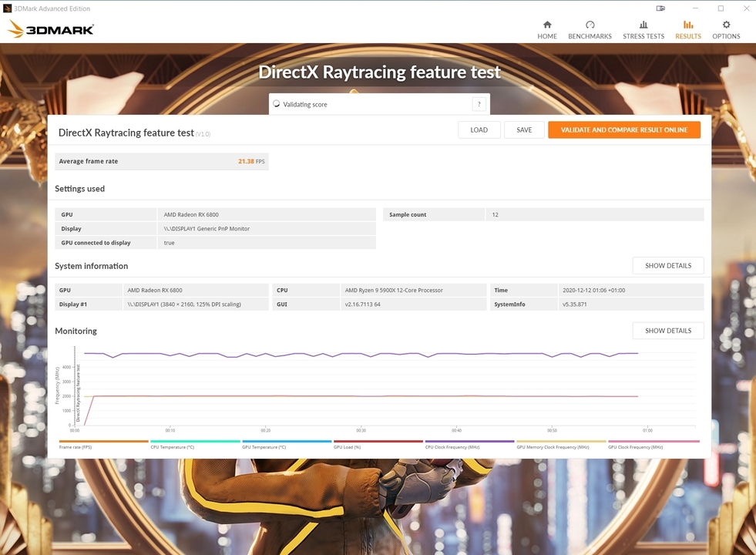Open the validation help question mark
Image resolution: width=756 pixels, height=555 pixels.
point(479,104)
